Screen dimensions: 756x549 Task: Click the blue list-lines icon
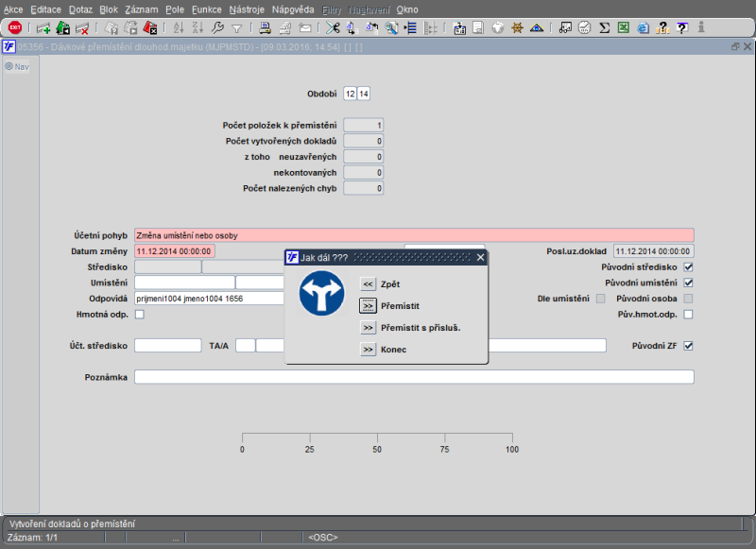pyautogui.click(x=410, y=28)
